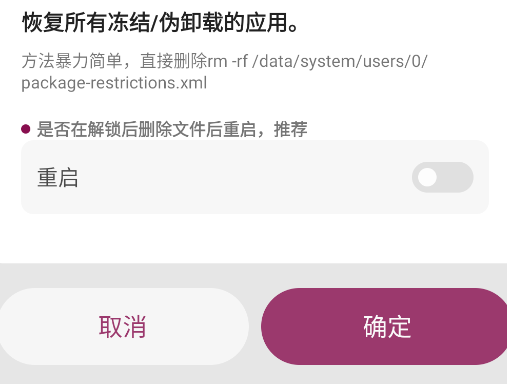Tap the 重启 setting row
The height and width of the screenshot is (384, 507).
[255, 177]
